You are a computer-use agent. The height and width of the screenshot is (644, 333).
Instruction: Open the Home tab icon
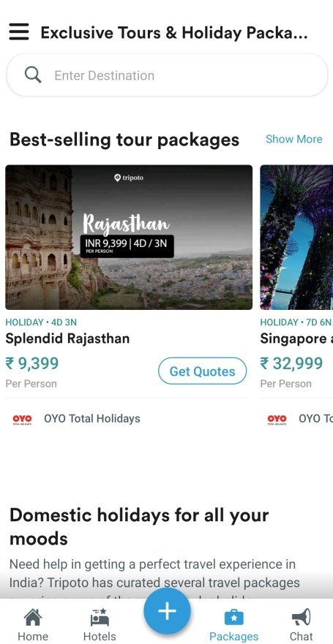tap(33, 617)
